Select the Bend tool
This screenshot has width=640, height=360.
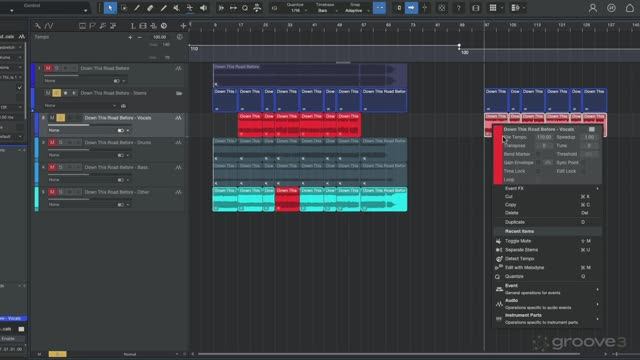point(190,8)
